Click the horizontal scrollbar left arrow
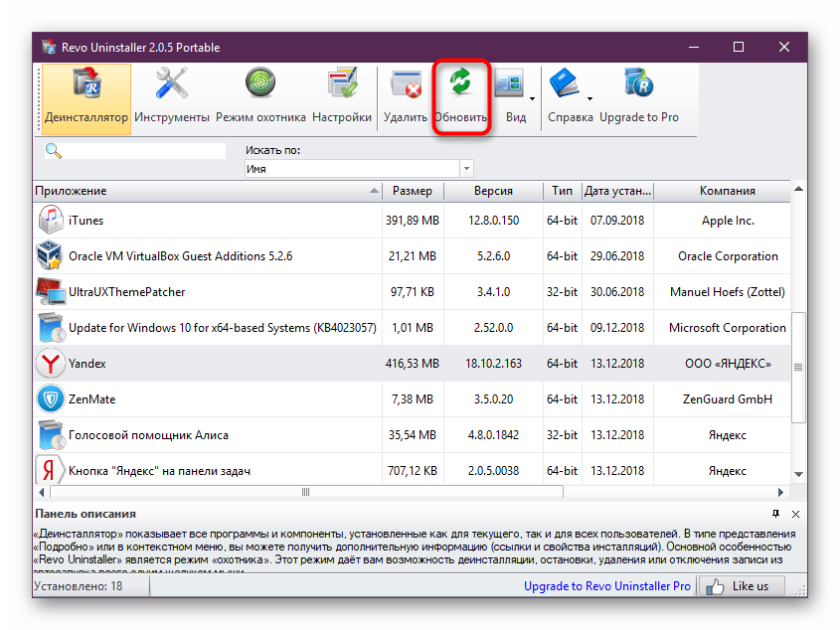Screen dimensions: 840x630 point(42,492)
